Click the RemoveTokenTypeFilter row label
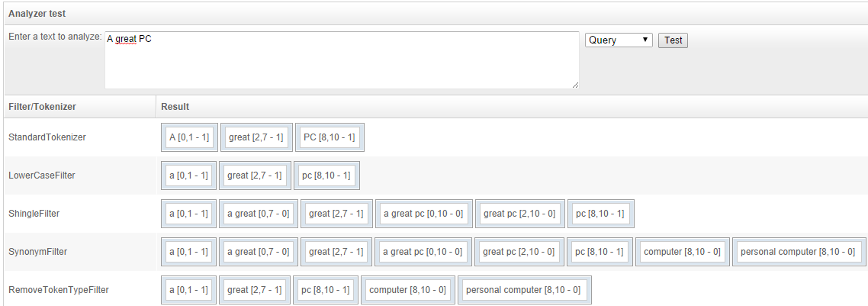The height and width of the screenshot is (306, 868). [59, 290]
